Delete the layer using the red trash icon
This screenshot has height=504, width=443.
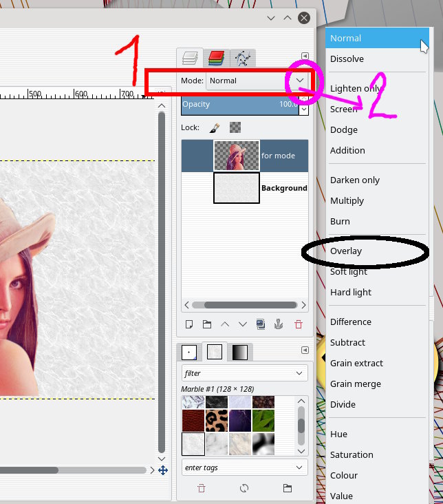click(298, 324)
